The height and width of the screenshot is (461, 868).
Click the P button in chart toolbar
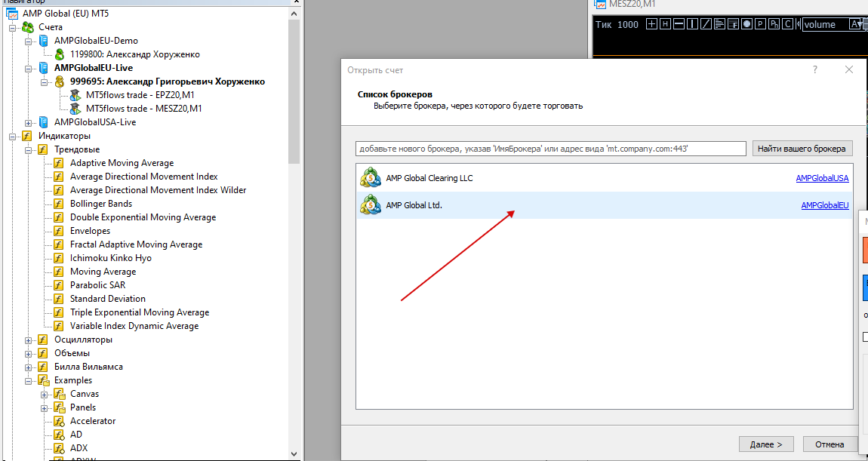tap(760, 24)
